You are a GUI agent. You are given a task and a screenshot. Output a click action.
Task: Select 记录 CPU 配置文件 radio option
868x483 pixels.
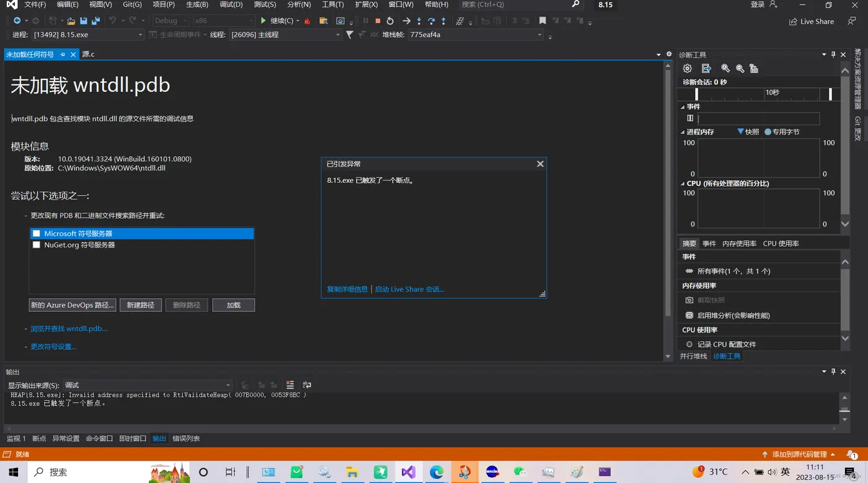coord(689,344)
